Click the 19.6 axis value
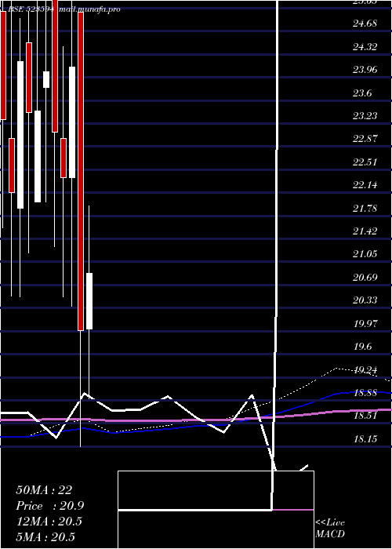392x549 pixels. [362, 347]
